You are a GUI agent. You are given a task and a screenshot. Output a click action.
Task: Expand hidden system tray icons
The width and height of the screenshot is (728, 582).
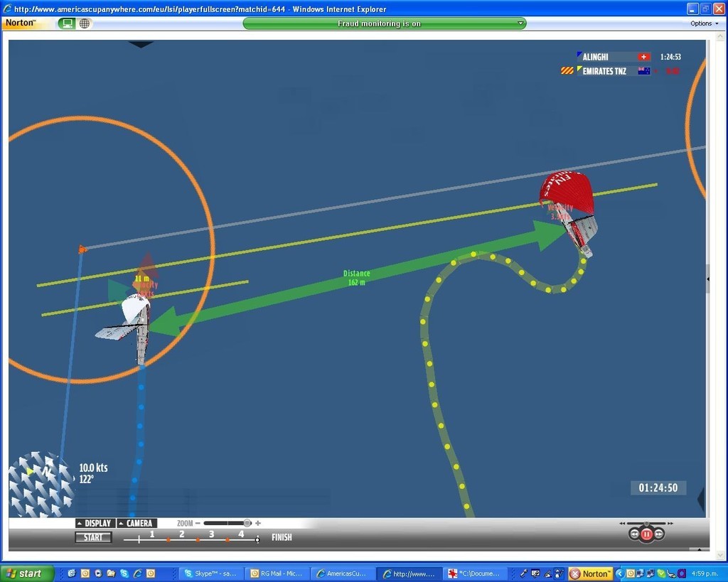620,574
